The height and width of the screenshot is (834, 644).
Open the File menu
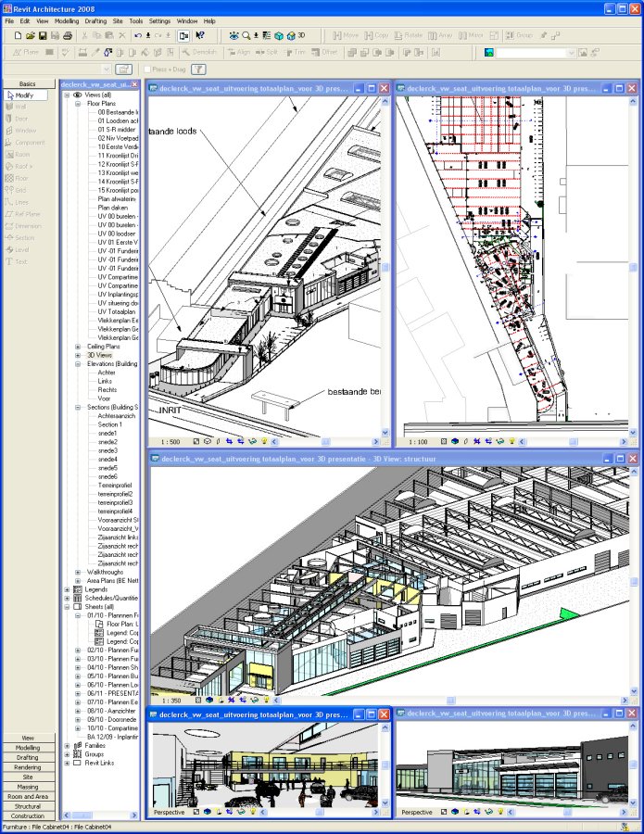9,21
